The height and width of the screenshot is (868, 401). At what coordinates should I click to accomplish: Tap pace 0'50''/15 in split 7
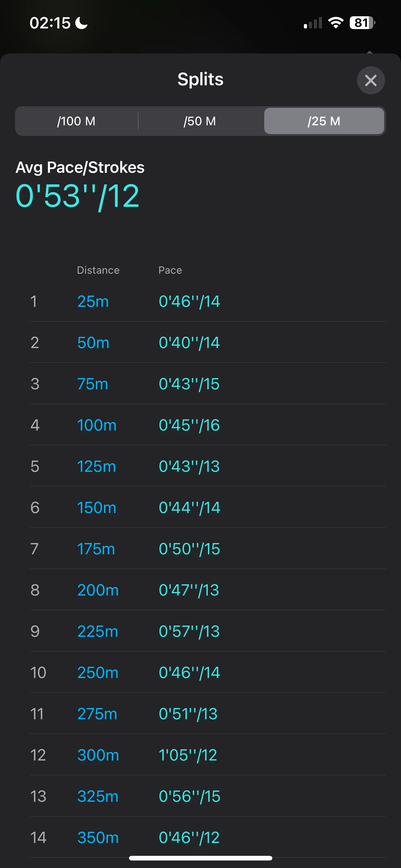[x=189, y=549]
